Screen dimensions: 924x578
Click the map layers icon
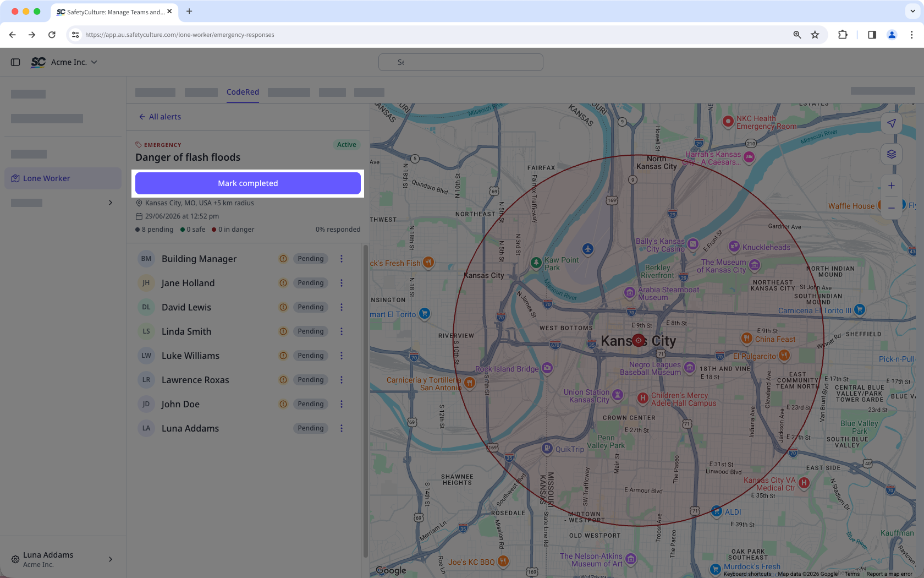tap(891, 154)
